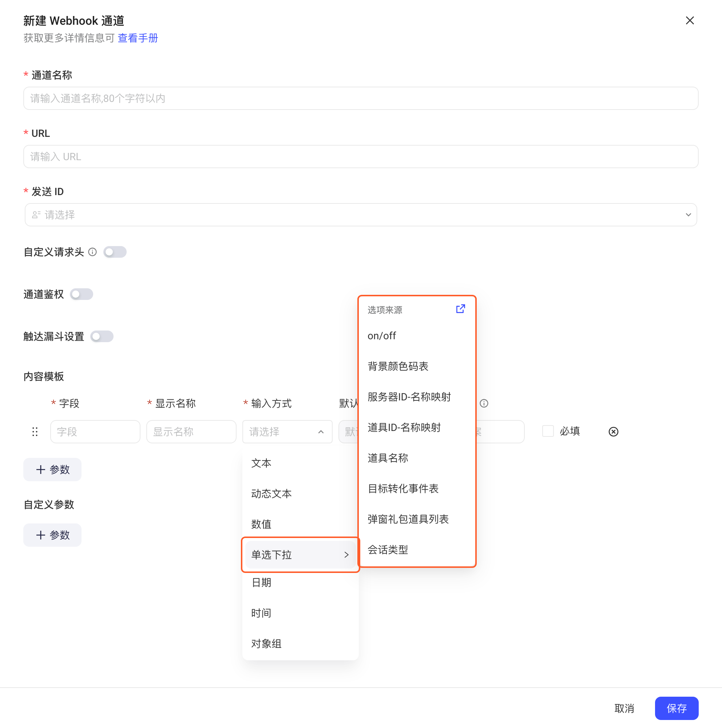Click the 发送 ID dropdown chevron
The image size is (722, 728).
688,215
